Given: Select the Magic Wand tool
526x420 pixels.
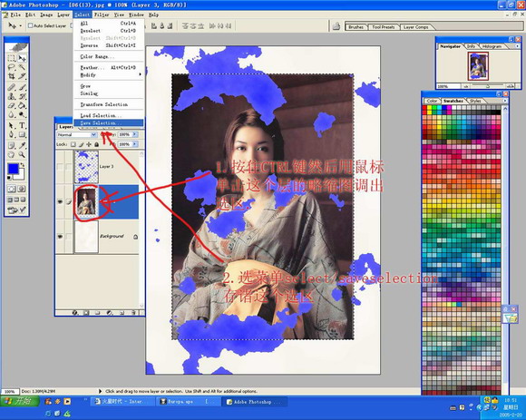Looking at the screenshot, I should (x=22, y=67).
